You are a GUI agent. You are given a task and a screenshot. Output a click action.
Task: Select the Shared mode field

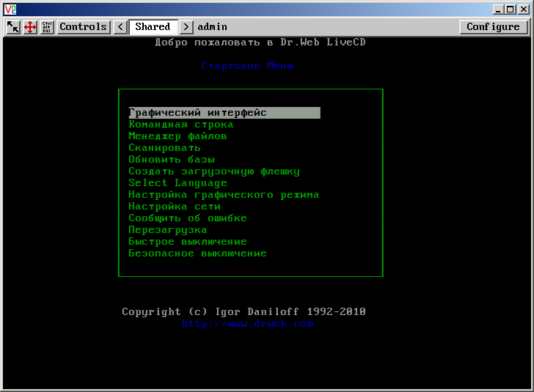point(153,27)
